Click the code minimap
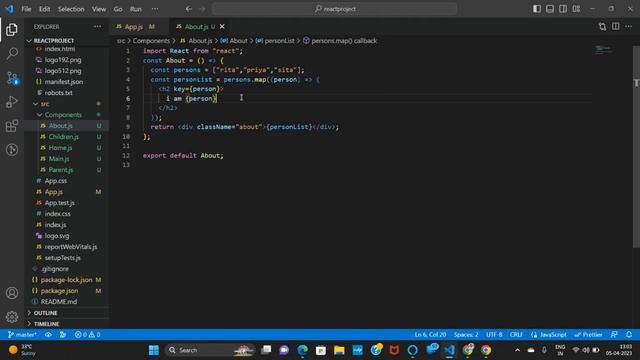The height and width of the screenshot is (360, 640). pos(603,50)
